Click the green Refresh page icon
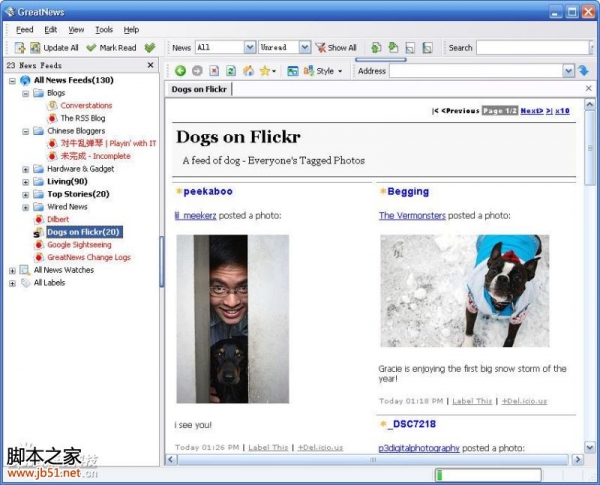Screen dimensions: 600x485 tap(231, 71)
